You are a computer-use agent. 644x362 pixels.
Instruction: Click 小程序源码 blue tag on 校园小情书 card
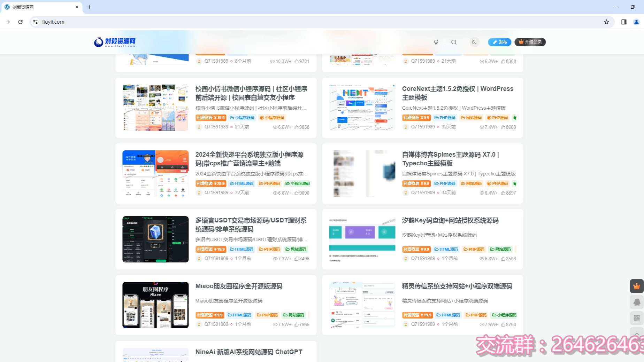coord(242,118)
